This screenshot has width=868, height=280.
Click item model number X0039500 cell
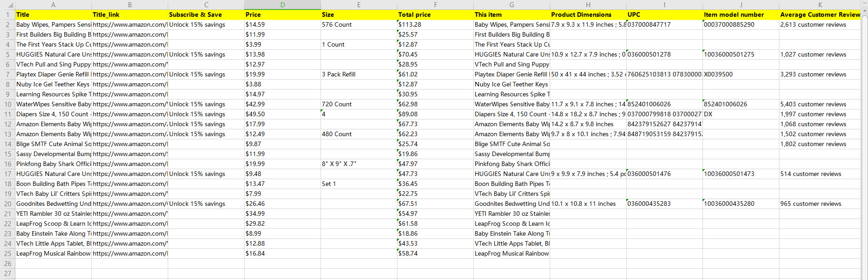click(x=741, y=75)
